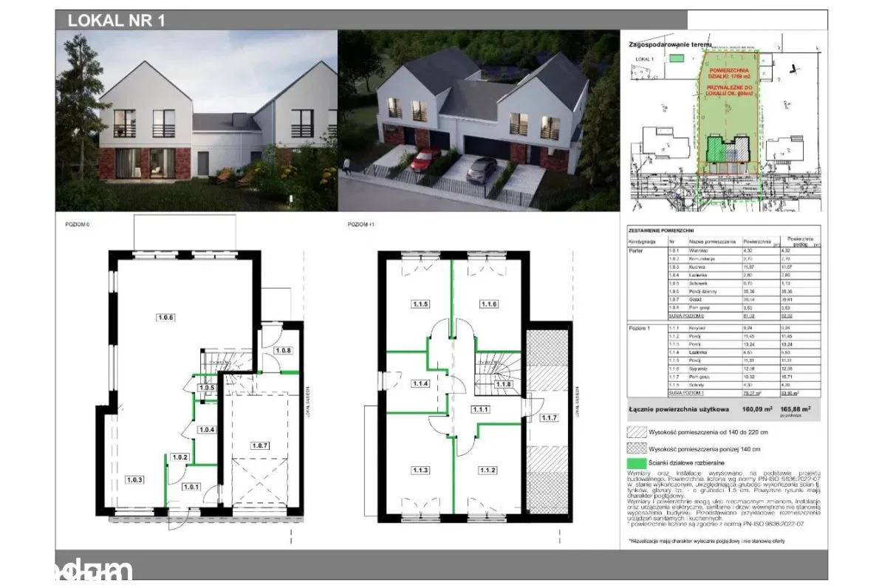Click room label 1.0.8 near the stairs
The height and width of the screenshot is (588, 893).
282,350
